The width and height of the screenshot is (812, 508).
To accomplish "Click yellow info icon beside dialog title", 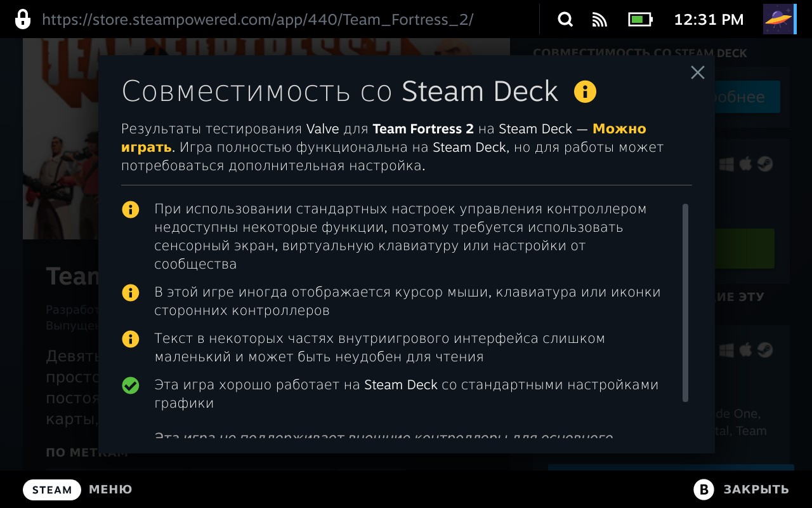I will click(x=585, y=91).
